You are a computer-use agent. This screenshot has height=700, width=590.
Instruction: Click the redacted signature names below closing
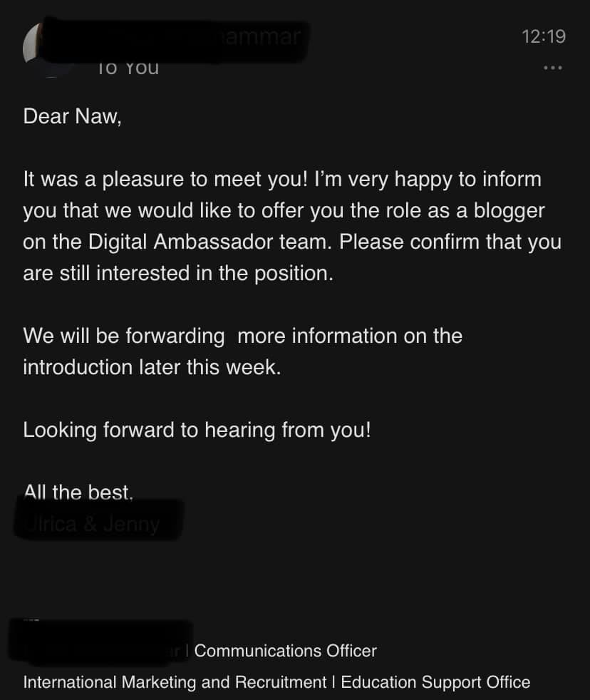[98, 520]
